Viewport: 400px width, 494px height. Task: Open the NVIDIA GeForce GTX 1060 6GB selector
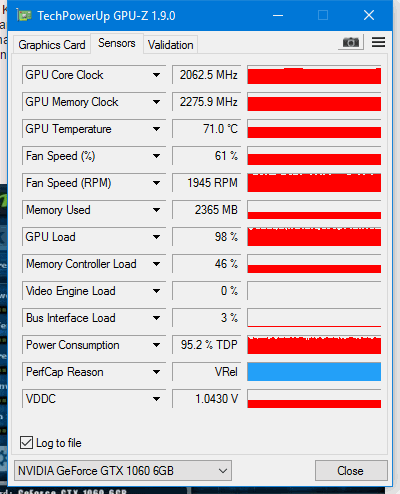(x=123, y=471)
